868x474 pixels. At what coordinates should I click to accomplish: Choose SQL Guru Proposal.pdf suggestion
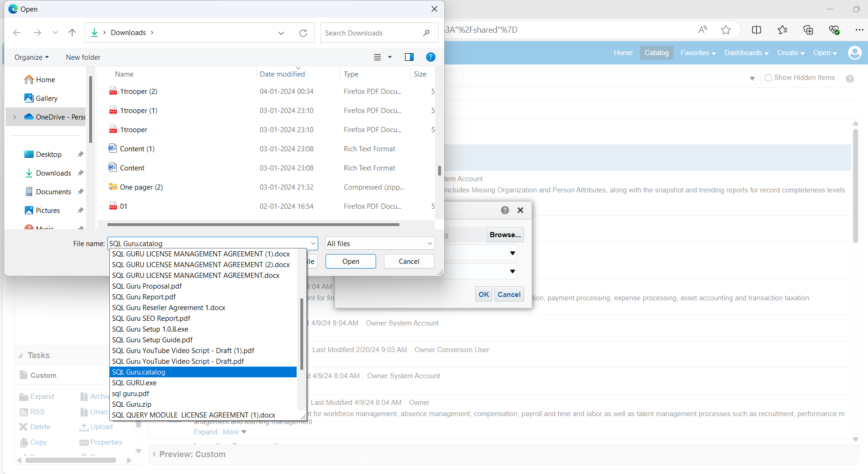click(203, 286)
